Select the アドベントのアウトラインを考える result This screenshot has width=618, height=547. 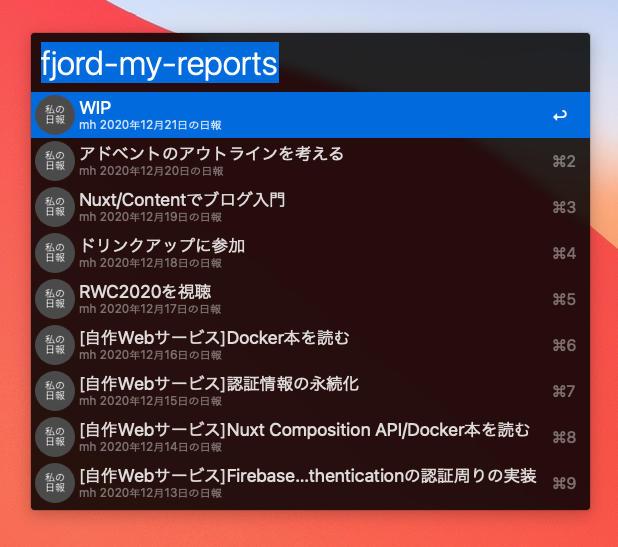coord(310,161)
